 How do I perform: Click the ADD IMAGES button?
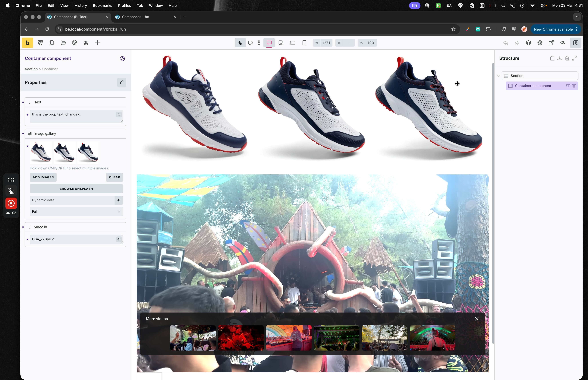point(43,177)
